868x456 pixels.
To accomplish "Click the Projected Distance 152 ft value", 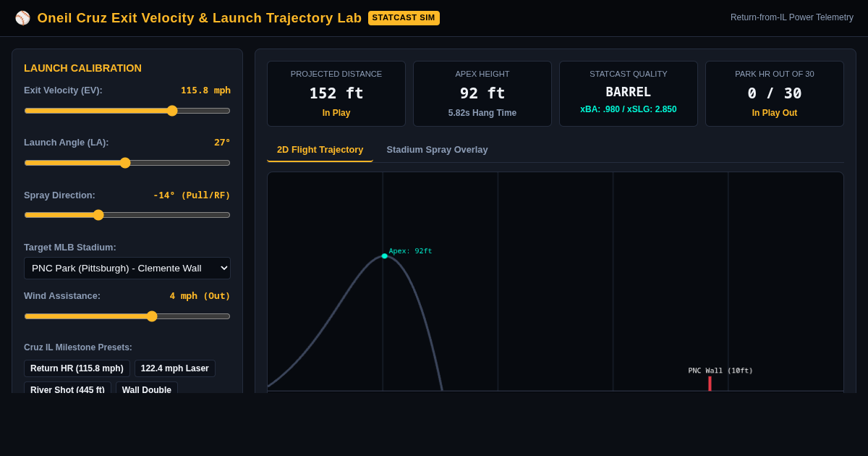I will (x=336, y=93).
